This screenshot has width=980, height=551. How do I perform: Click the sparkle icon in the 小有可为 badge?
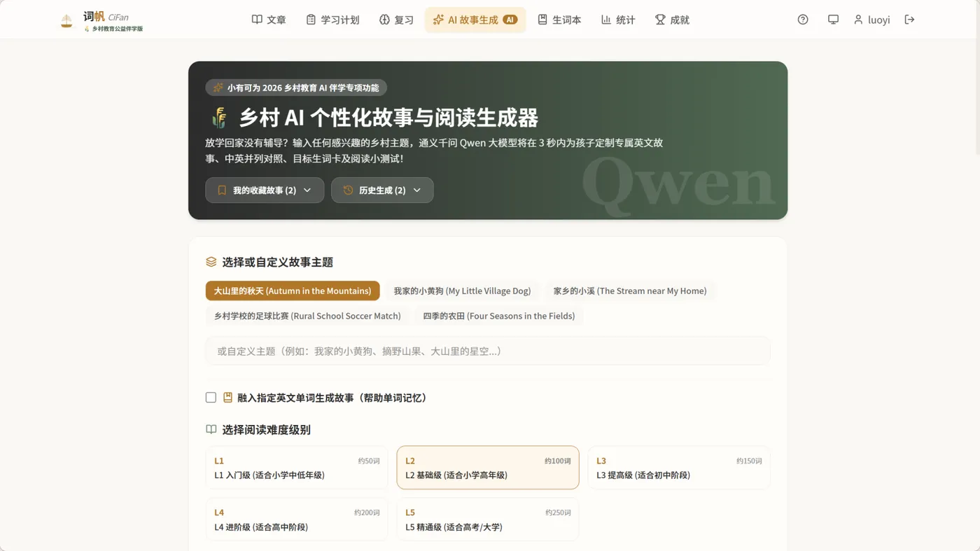[218, 88]
